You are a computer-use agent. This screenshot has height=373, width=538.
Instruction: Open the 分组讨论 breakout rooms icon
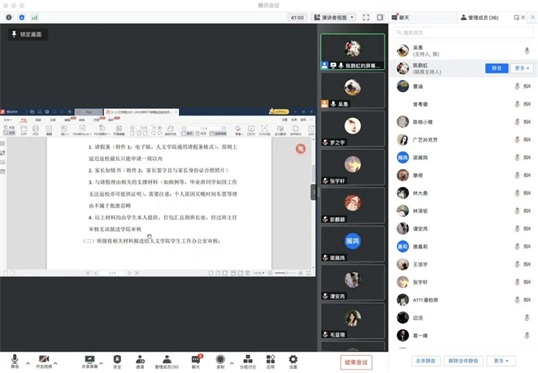click(248, 362)
